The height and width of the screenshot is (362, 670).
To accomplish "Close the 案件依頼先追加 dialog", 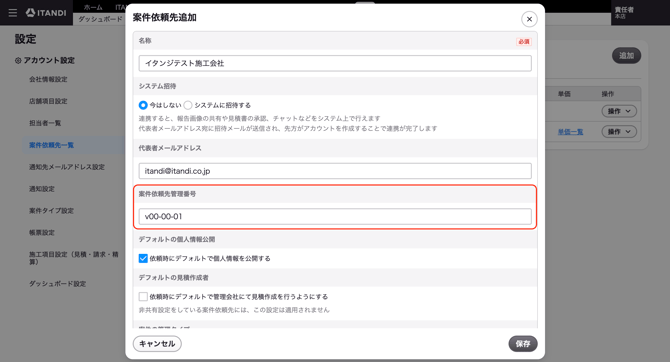I will point(529,19).
